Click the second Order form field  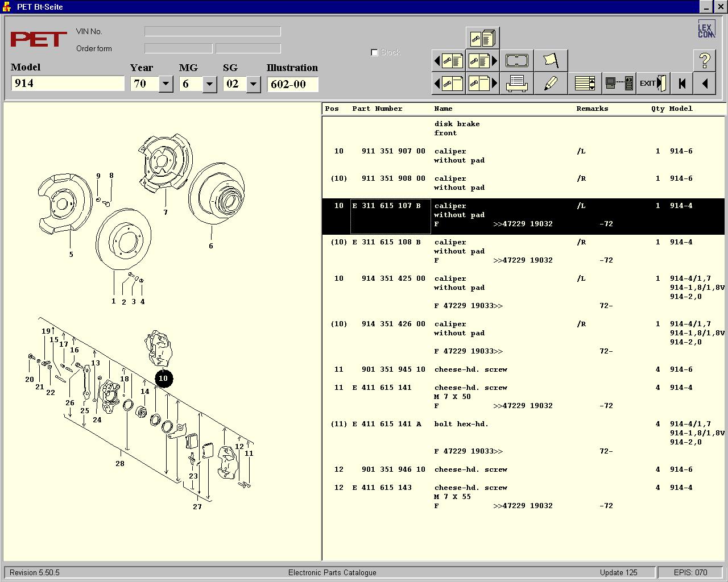coord(249,48)
